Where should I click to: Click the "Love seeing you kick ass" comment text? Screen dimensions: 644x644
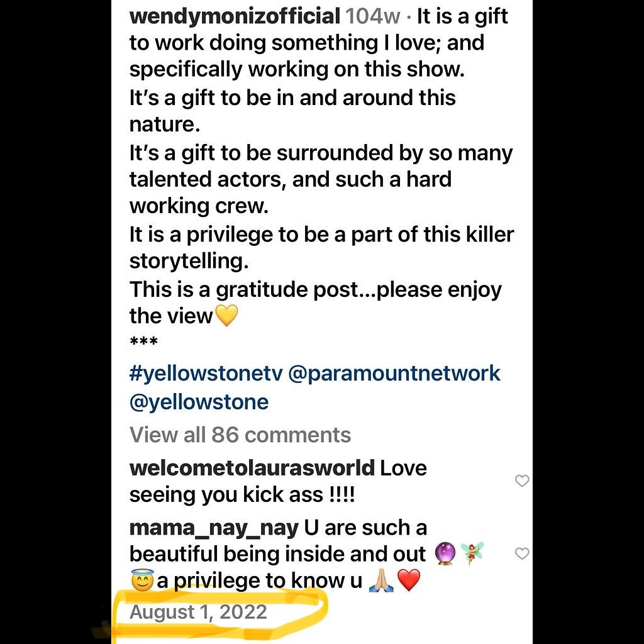(x=242, y=495)
